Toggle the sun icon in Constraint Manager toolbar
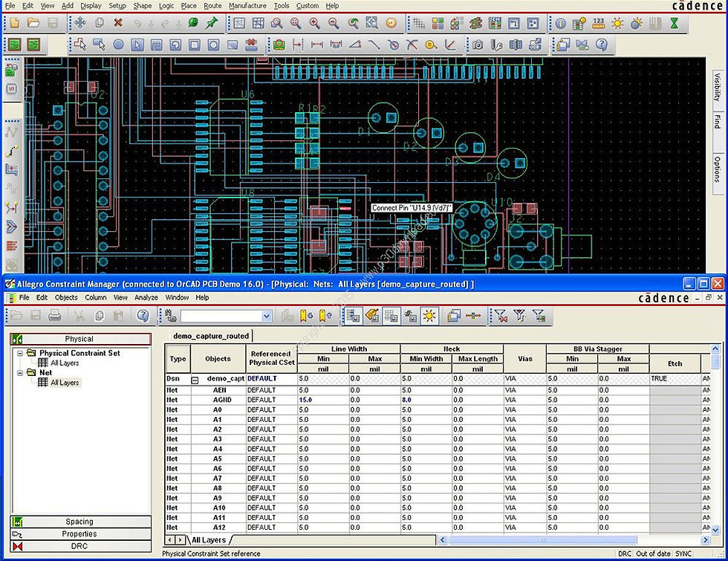728x561 pixels. [x=429, y=316]
